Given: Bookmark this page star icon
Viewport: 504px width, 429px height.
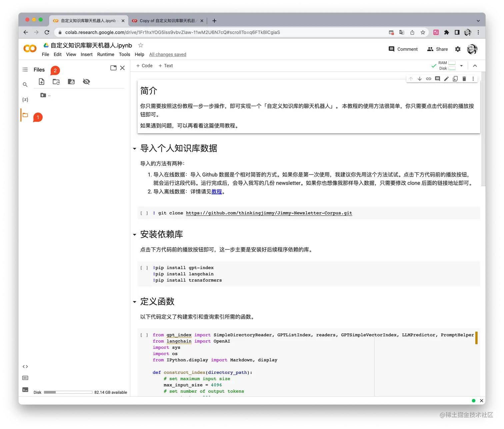Looking at the screenshot, I should click(423, 32).
